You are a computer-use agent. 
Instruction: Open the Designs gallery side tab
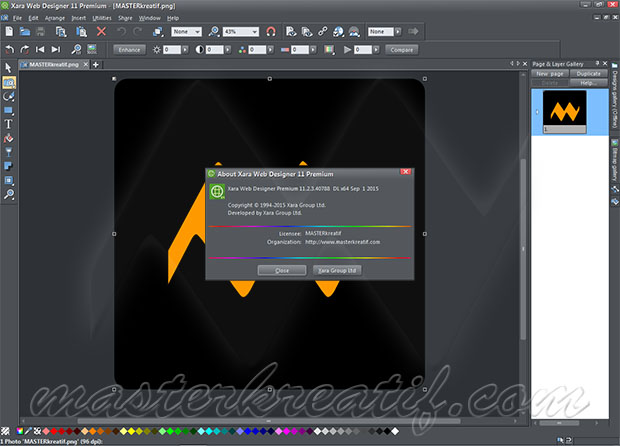pos(615,95)
